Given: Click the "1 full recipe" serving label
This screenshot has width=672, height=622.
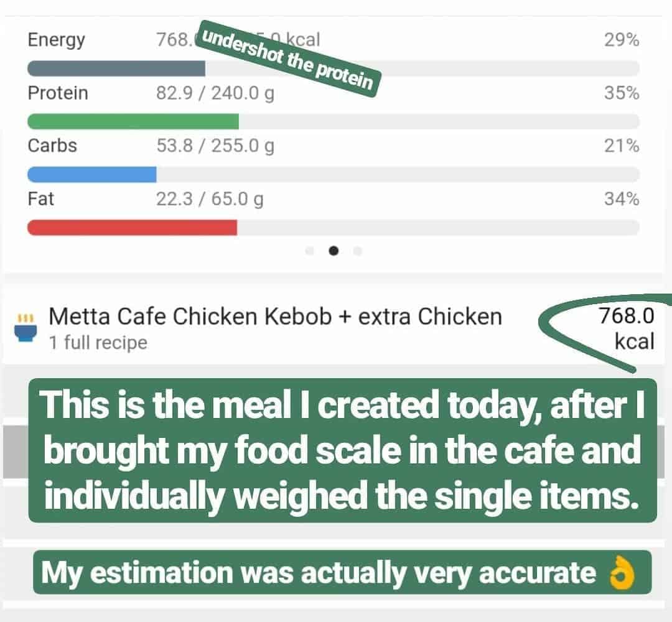Looking at the screenshot, I should click(x=98, y=342).
